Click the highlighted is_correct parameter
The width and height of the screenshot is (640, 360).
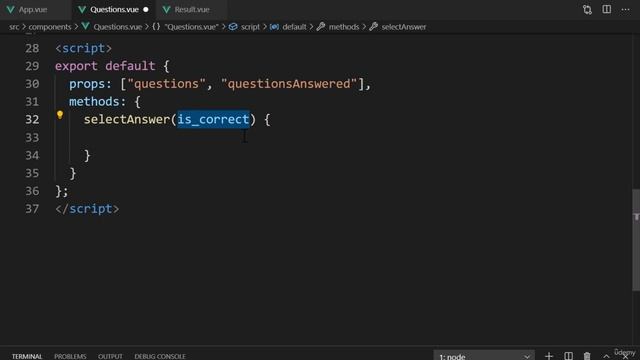coord(213,119)
